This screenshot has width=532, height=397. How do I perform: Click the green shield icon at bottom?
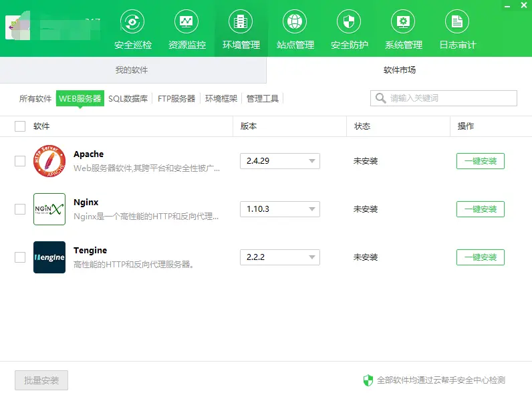368,380
